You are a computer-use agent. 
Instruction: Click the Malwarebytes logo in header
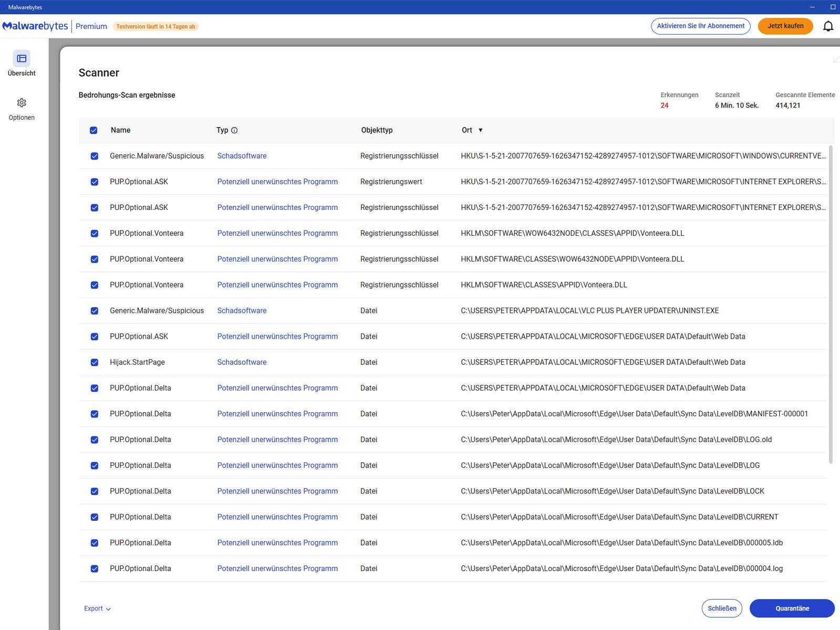coord(35,26)
